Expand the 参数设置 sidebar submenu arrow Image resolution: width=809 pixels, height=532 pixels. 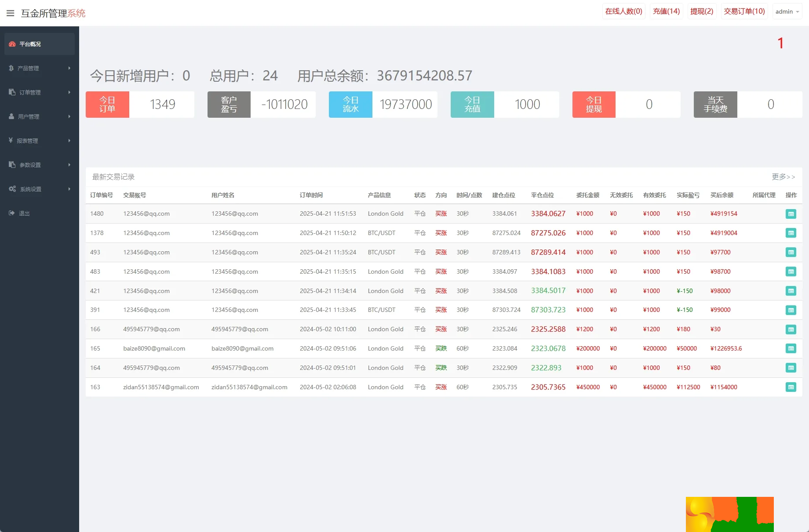coord(69,165)
